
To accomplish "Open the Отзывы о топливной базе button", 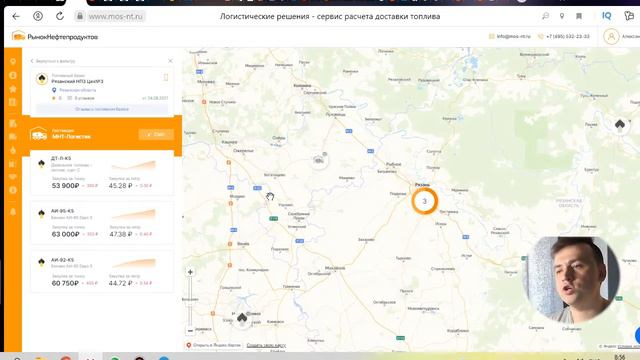I will 102,109.
